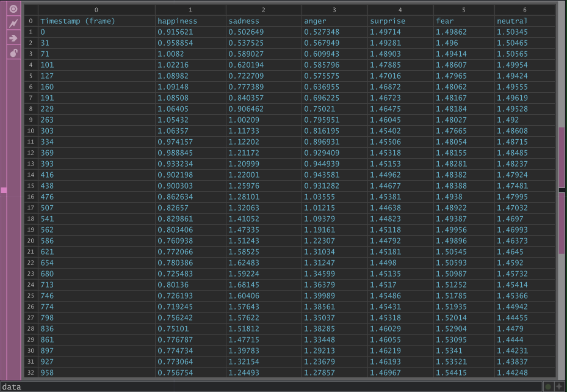Select the 'sadness' header cell

click(x=264, y=21)
